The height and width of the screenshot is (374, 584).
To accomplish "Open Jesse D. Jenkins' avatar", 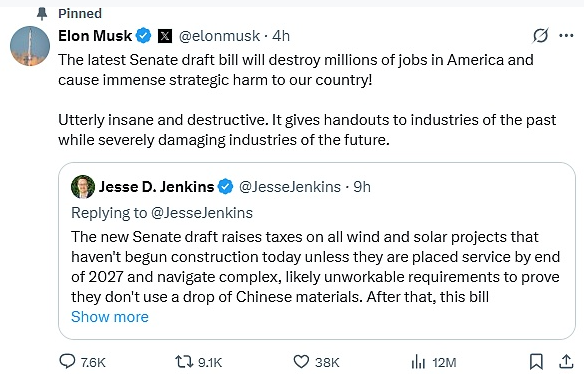I will point(83,187).
